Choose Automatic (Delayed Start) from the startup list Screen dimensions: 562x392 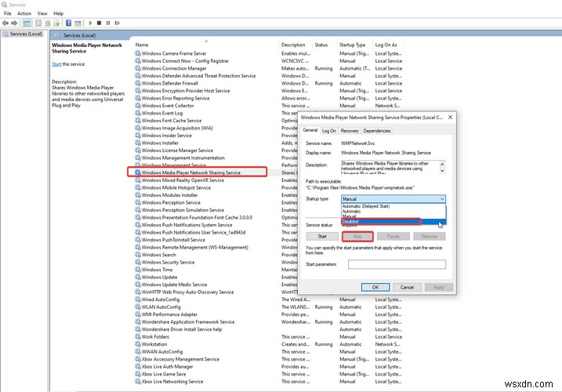(393, 206)
